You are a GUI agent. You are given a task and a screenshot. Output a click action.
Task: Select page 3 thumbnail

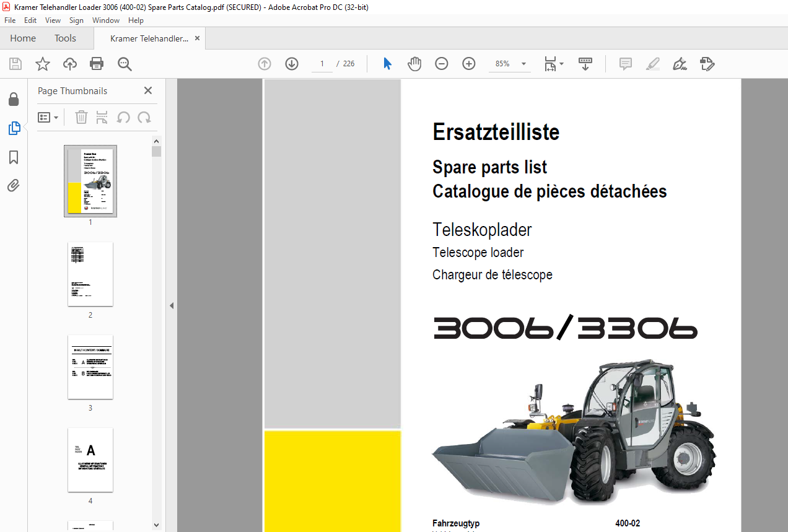tap(90, 367)
